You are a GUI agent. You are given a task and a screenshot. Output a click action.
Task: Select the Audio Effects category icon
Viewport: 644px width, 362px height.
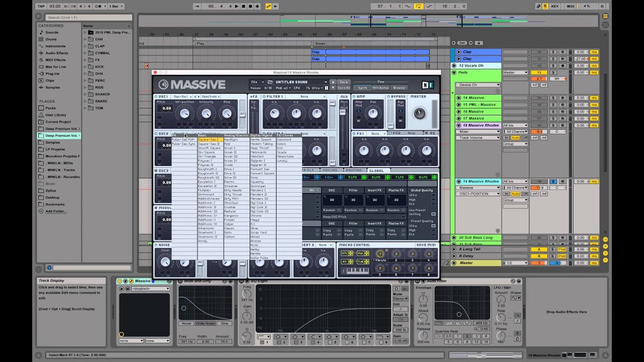pyautogui.click(x=41, y=53)
